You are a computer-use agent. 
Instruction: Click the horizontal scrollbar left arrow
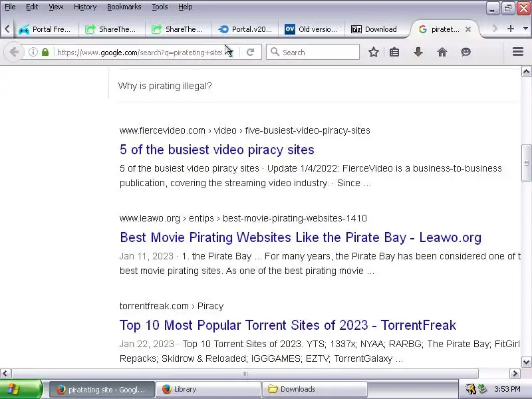click(5, 374)
